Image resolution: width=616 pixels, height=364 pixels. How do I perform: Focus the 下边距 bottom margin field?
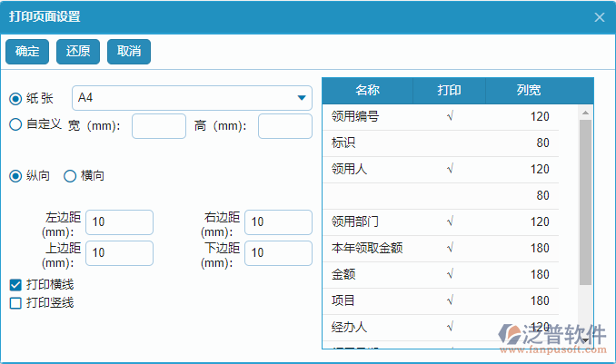click(x=278, y=252)
